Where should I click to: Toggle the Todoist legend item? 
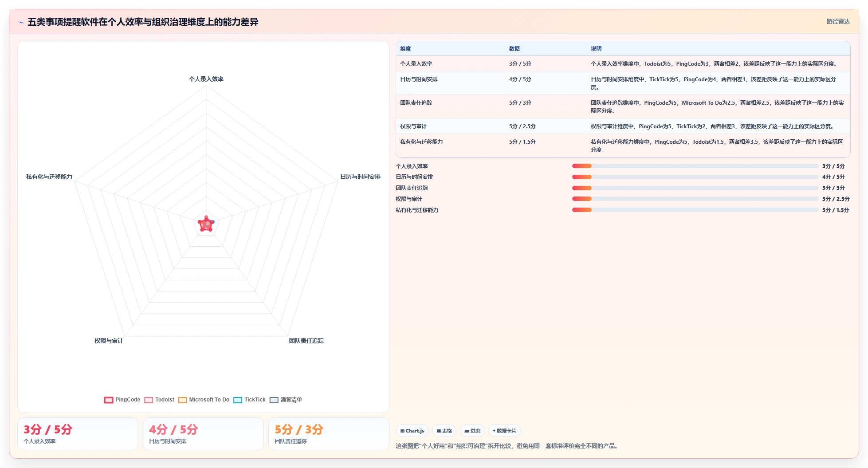point(159,400)
